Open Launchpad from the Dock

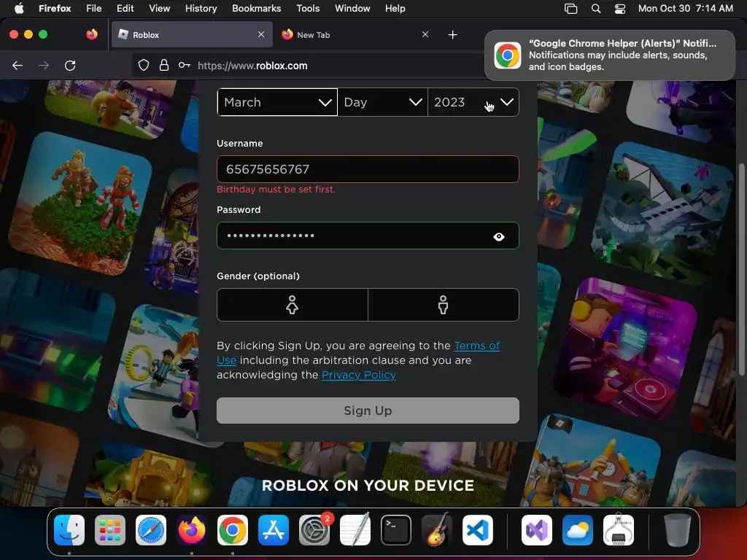(x=110, y=530)
